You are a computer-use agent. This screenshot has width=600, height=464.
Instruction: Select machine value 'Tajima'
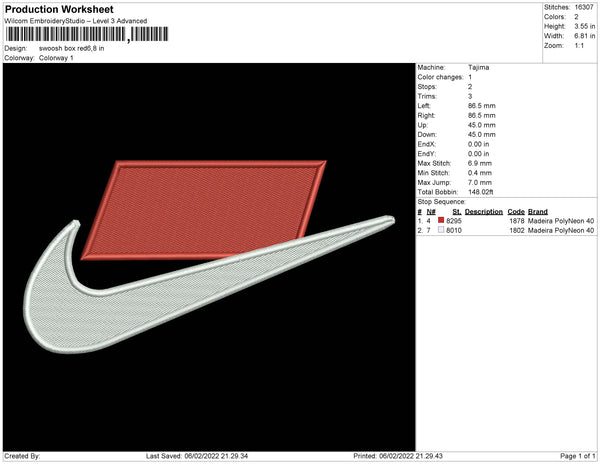pyautogui.click(x=478, y=67)
